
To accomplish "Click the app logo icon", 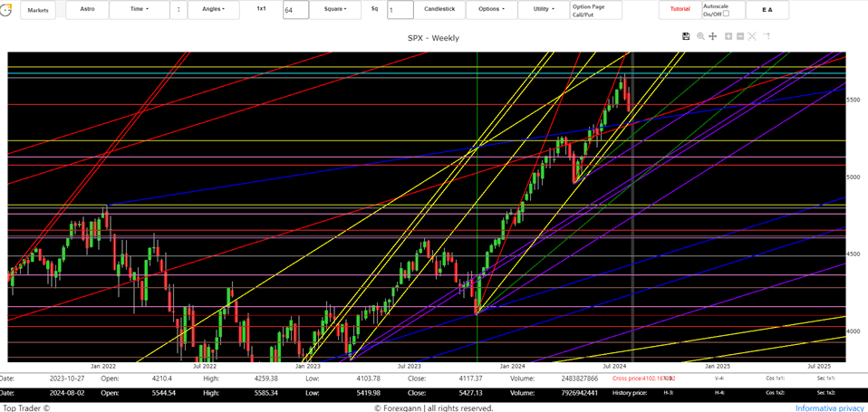I will 7,11.
